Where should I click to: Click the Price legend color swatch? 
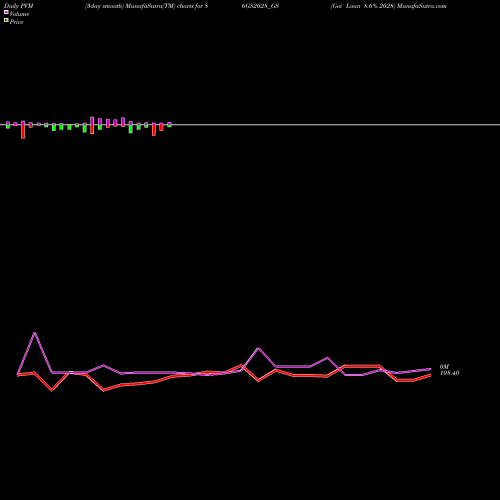[6, 20]
